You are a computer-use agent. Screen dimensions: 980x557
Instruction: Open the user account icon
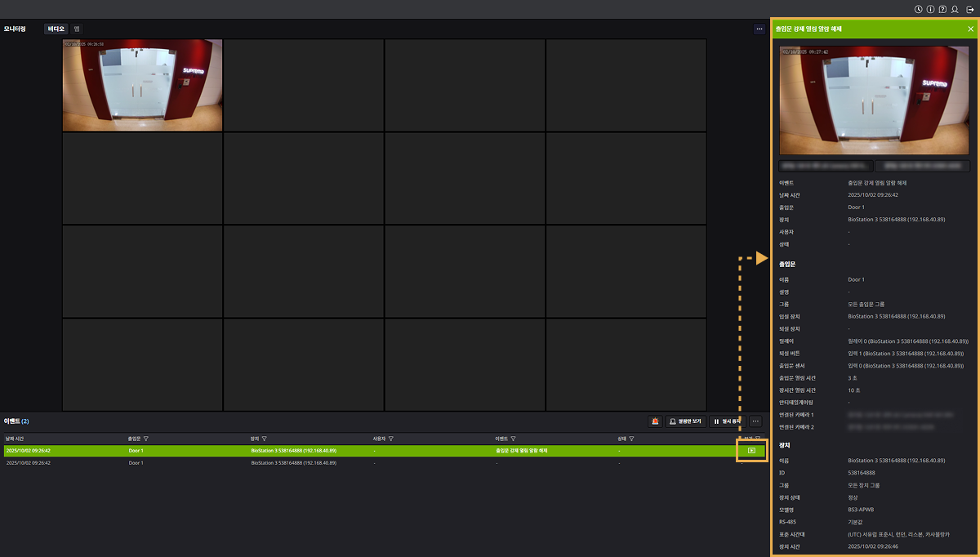click(955, 9)
